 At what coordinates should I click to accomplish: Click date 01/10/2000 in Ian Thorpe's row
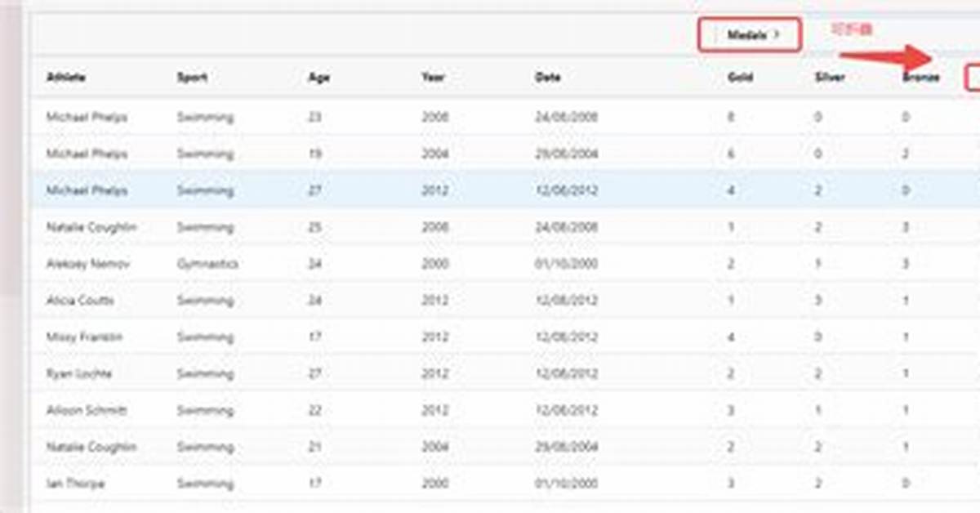[566, 484]
